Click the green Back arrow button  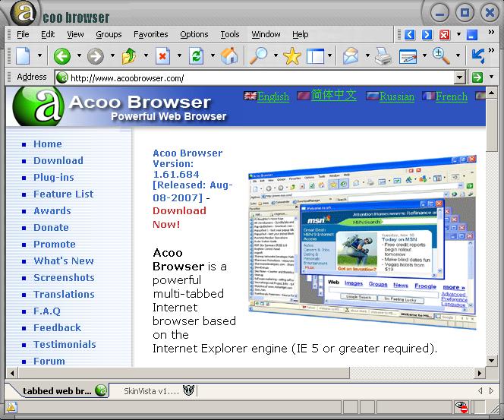tap(61, 55)
